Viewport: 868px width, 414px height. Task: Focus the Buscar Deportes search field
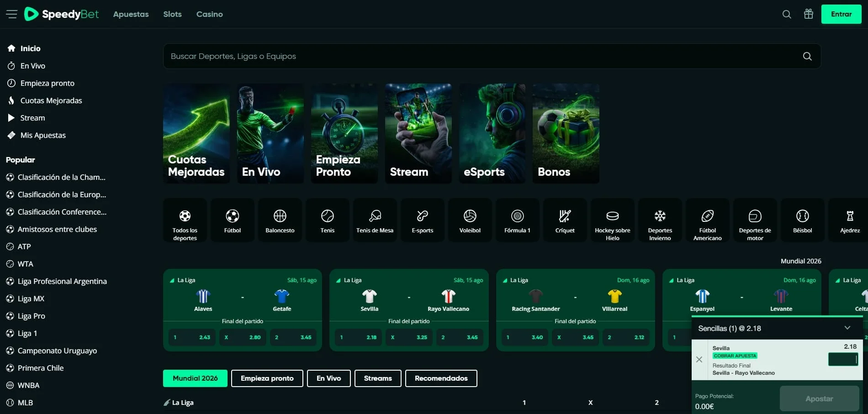click(x=492, y=56)
